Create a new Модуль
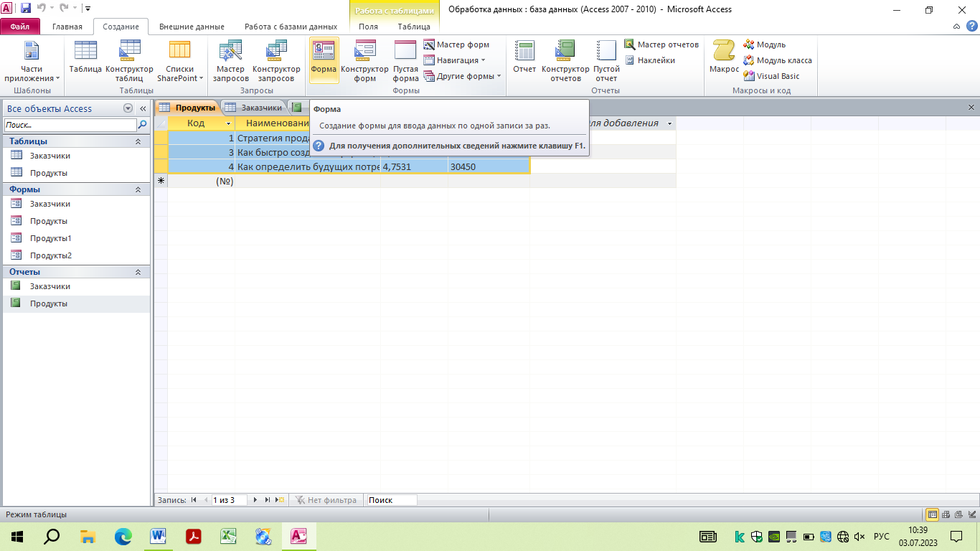This screenshot has height=551, width=980. tap(765, 44)
